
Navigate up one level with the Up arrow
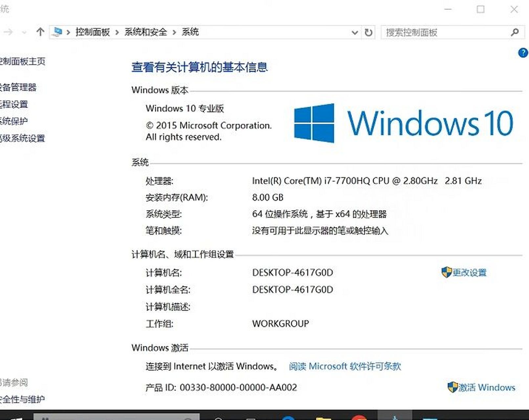pyautogui.click(x=40, y=32)
